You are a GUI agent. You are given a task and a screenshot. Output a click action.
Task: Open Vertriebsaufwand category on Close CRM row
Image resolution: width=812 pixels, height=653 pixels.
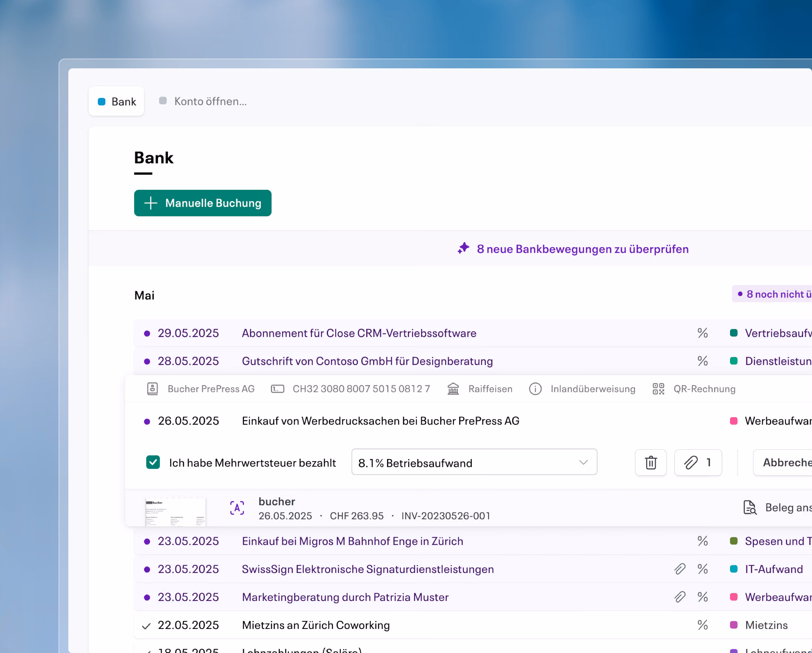pyautogui.click(x=771, y=333)
